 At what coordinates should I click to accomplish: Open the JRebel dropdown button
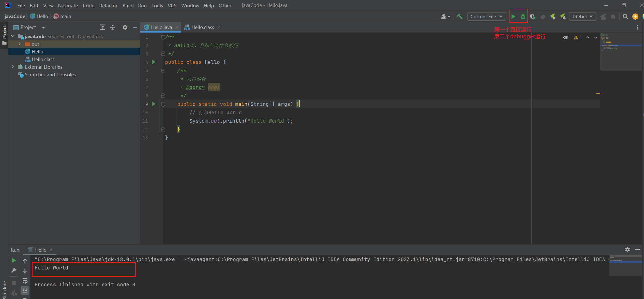[582, 17]
